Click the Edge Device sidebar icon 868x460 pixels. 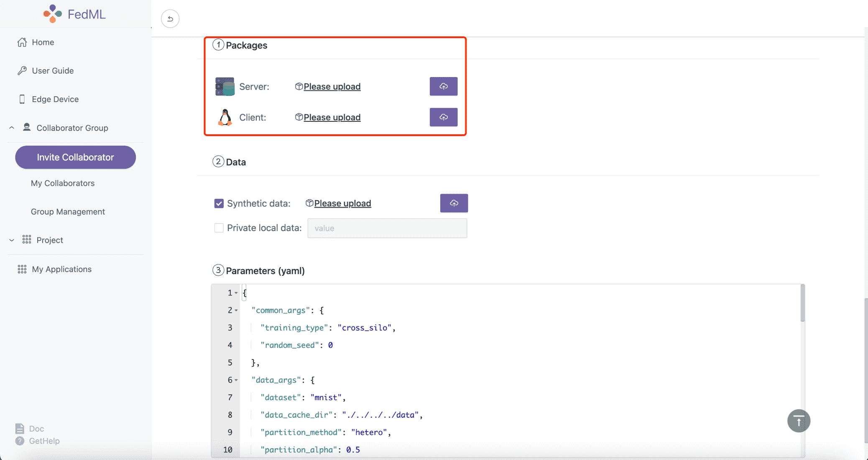(x=21, y=99)
